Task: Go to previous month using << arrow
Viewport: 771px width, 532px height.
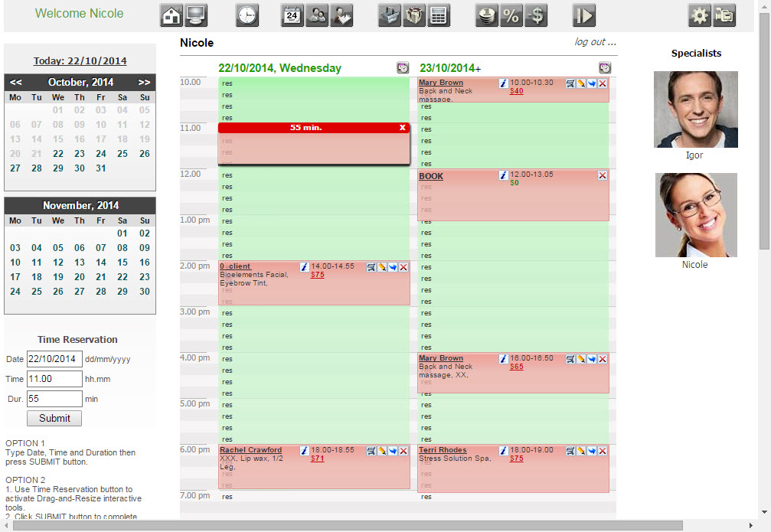Action: click(x=16, y=83)
